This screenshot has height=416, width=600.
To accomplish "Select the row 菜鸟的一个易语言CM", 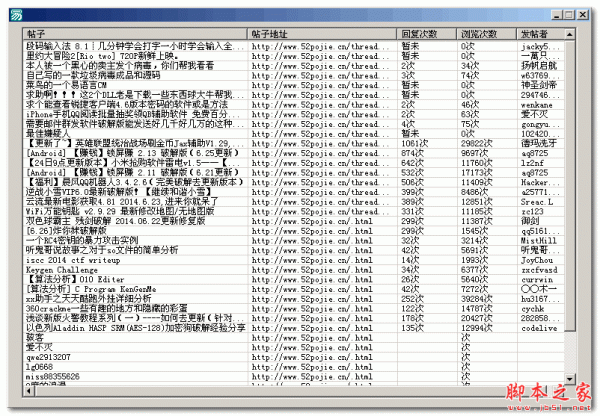I will click(293, 85).
